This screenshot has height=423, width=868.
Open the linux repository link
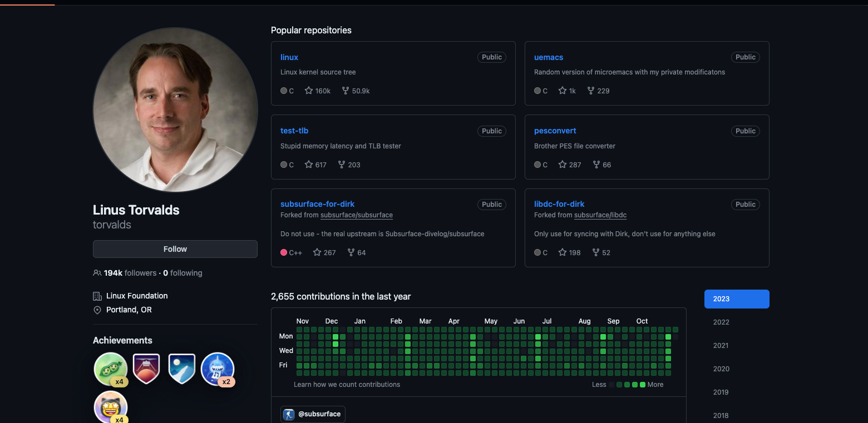[x=289, y=57]
